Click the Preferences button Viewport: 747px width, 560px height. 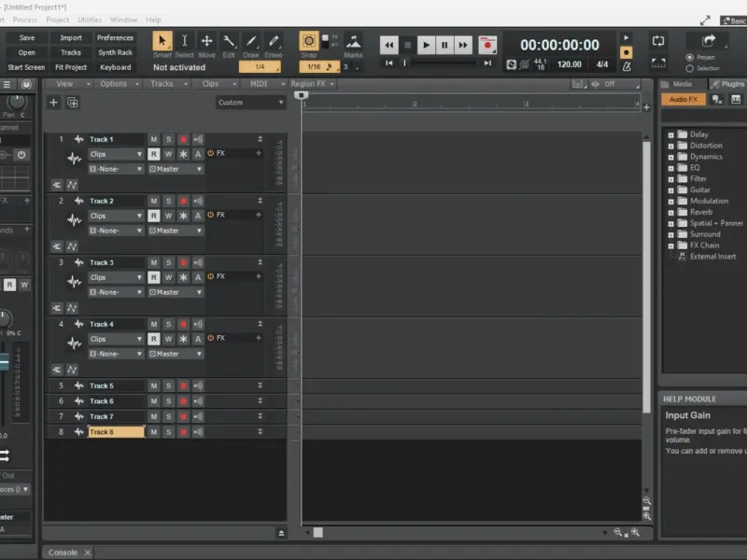click(x=115, y=37)
